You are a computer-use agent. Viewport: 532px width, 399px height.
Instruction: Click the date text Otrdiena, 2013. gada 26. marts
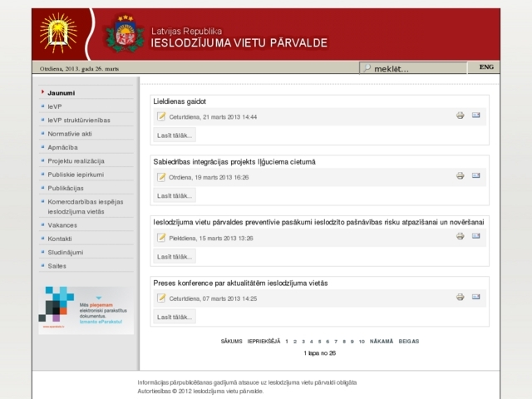pos(79,68)
